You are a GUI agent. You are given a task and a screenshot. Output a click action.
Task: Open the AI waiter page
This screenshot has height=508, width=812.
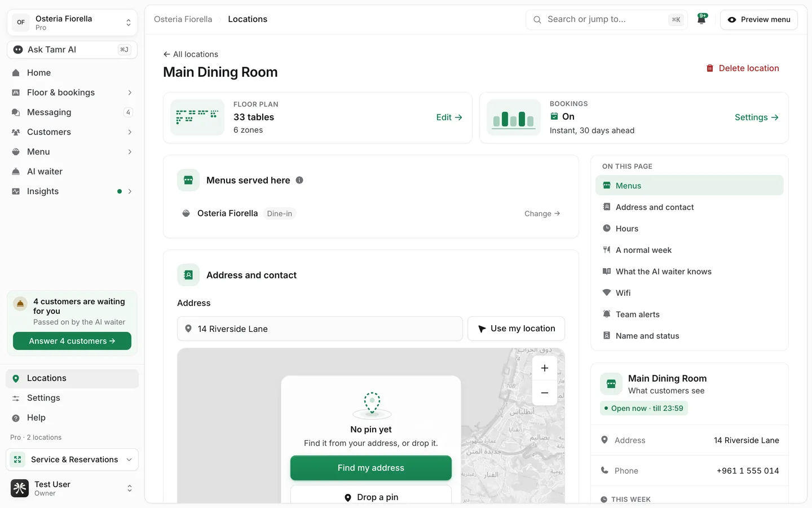pos(72,172)
